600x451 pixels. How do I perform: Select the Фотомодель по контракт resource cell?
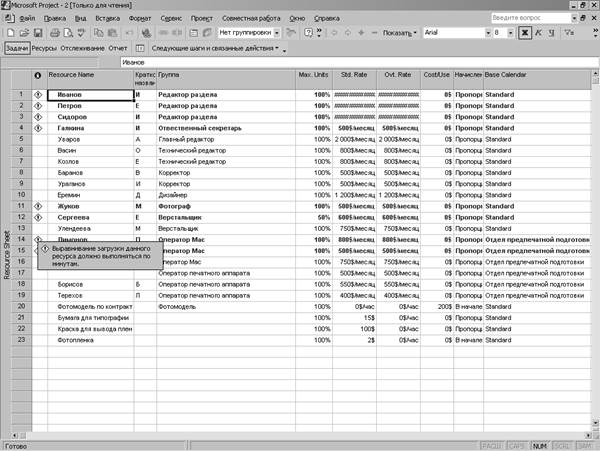(x=91, y=307)
